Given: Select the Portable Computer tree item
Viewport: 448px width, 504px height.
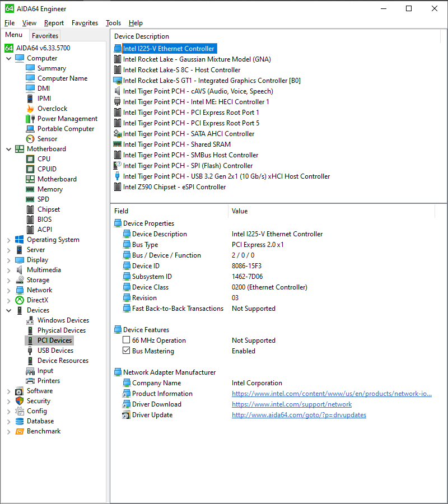Looking at the screenshot, I should coord(66,129).
